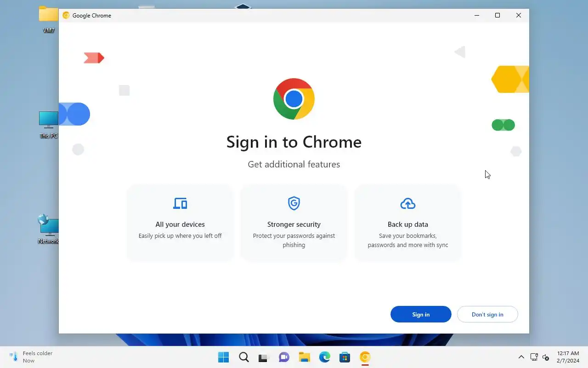Open Microsoft Store from the taskbar

(345, 357)
